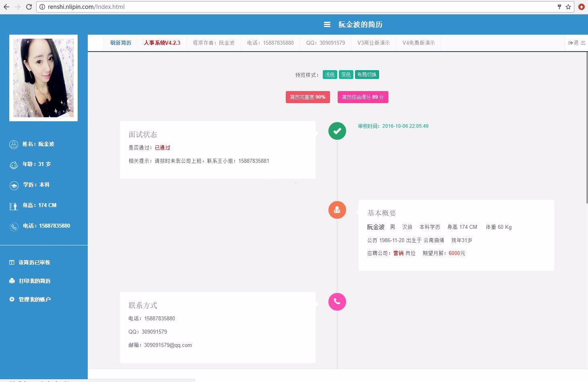
Task: Click QQ：309091579 in top menu
Action: pos(326,43)
